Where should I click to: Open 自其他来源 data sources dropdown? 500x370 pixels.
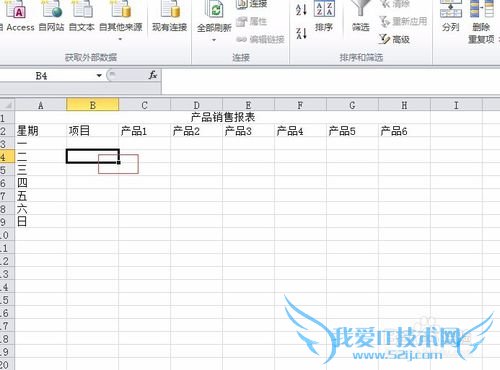click(x=121, y=20)
